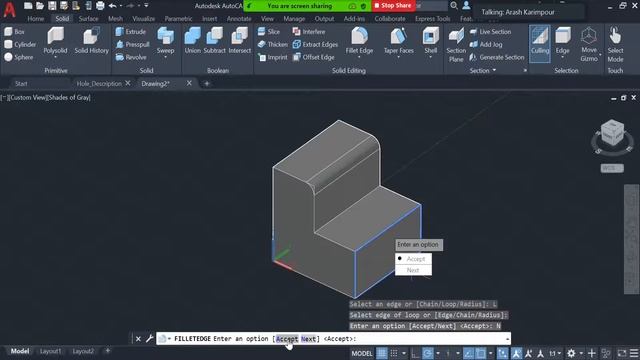640x360 pixels.
Task: Click the Union boolean tool
Action: [192, 40]
